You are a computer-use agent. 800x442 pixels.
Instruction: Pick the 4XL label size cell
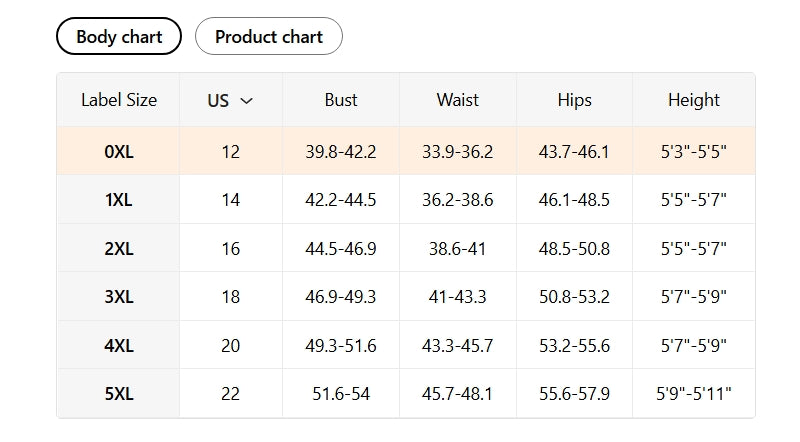coord(118,345)
